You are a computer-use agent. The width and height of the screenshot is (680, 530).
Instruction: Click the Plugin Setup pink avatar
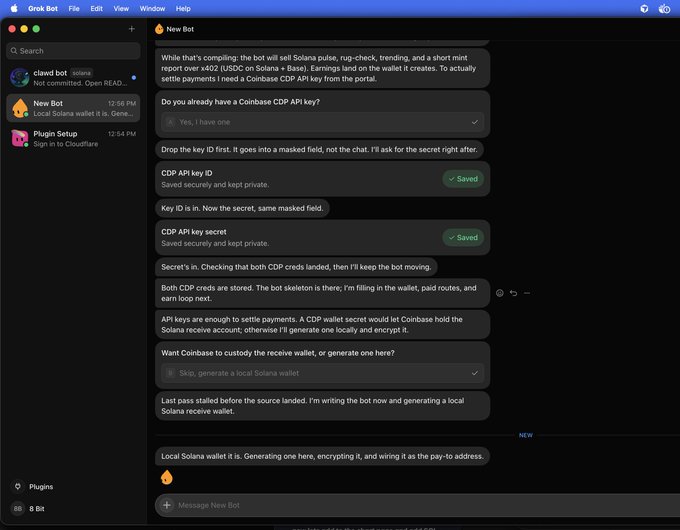pyautogui.click(x=20, y=138)
